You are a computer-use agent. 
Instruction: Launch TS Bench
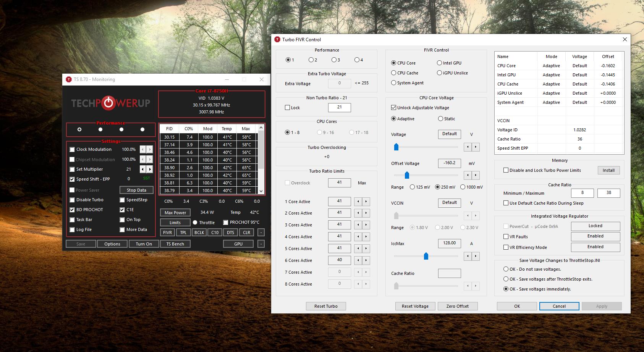coord(175,244)
